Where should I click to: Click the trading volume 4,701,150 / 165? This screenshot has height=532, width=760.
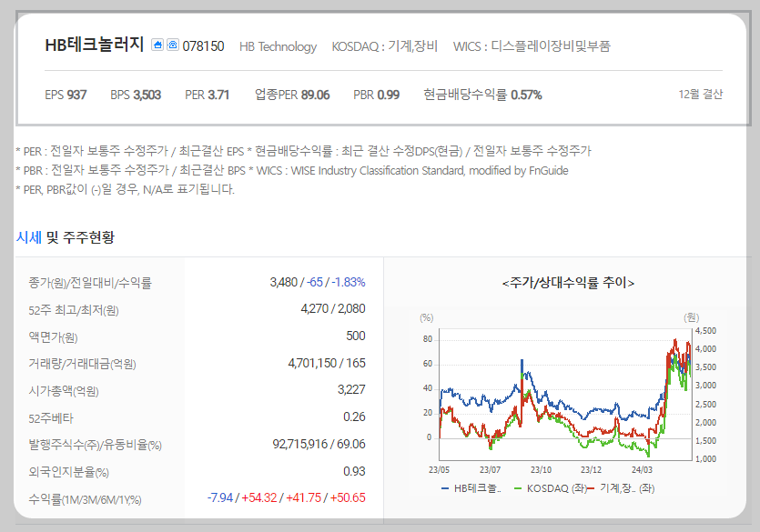tap(327, 363)
